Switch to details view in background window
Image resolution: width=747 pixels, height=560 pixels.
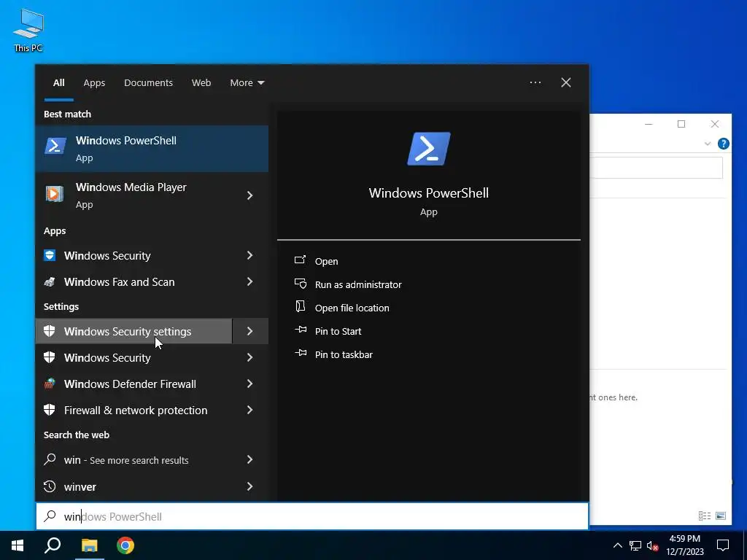(705, 516)
